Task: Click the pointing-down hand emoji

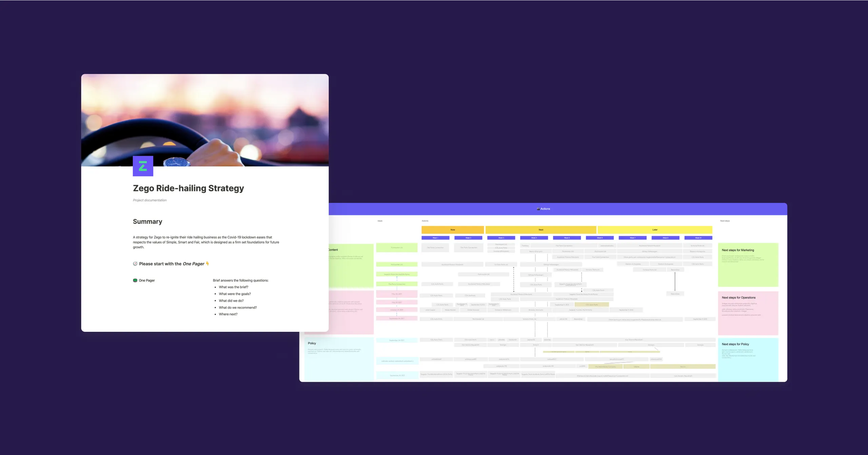Action: pos(208,264)
